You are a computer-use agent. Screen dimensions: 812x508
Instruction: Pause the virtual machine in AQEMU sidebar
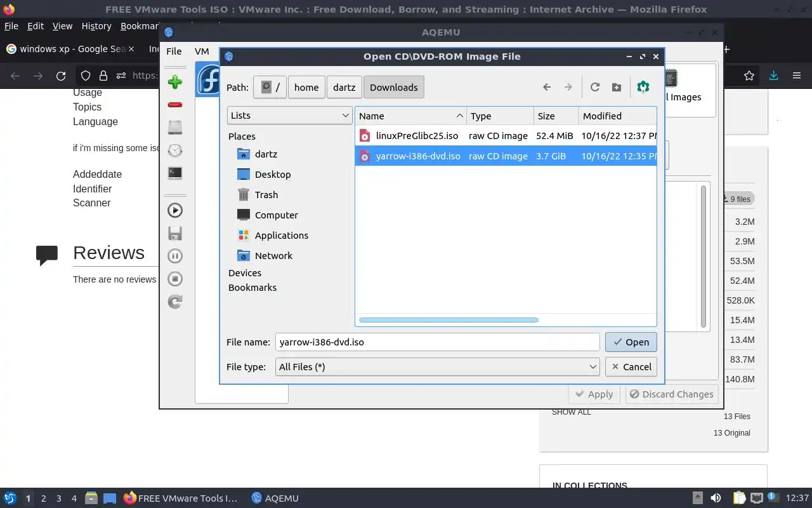(x=175, y=256)
